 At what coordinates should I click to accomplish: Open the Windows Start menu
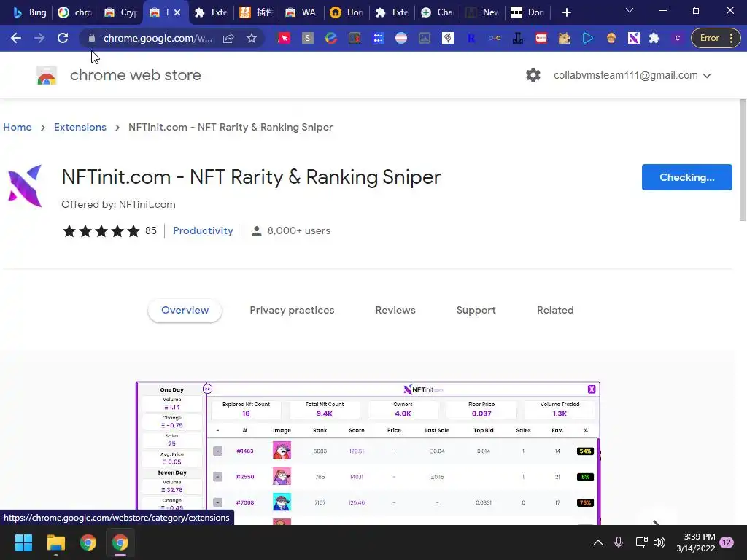pos(23,542)
